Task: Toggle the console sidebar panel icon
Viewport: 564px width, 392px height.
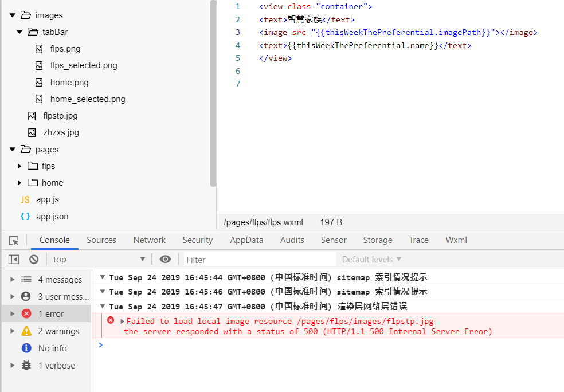Action: pos(14,260)
